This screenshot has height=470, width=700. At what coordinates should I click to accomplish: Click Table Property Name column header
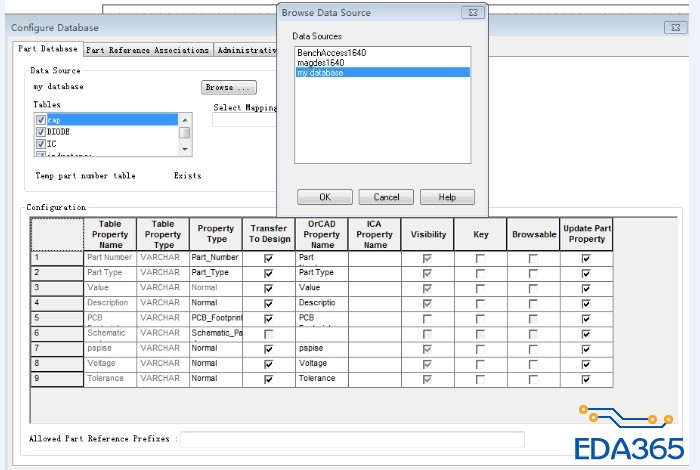(110, 234)
